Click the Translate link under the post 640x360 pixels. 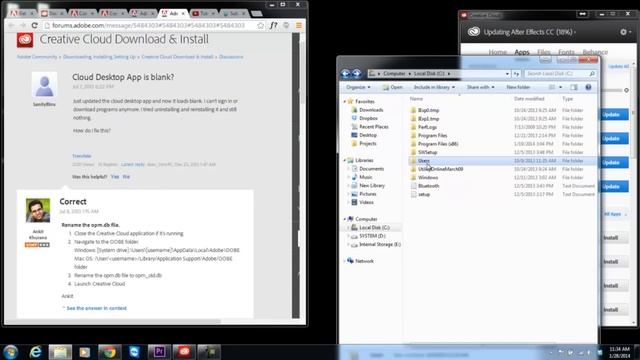tap(82, 156)
